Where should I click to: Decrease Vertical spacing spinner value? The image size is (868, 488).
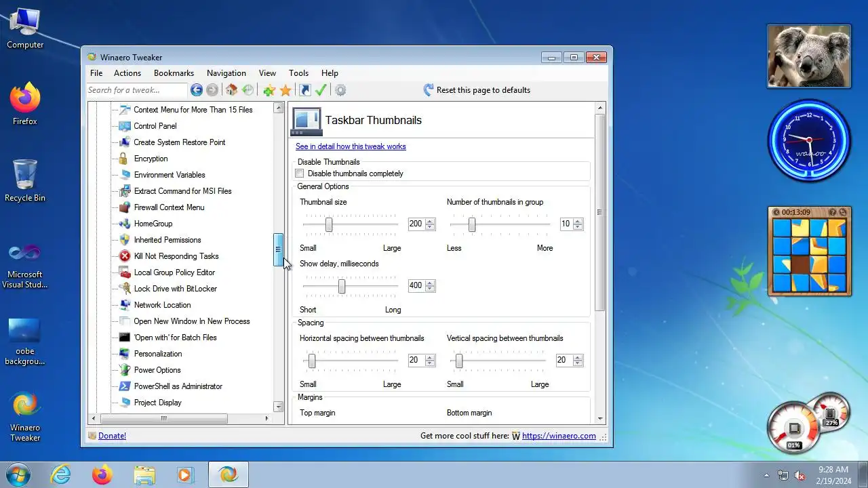pos(578,363)
